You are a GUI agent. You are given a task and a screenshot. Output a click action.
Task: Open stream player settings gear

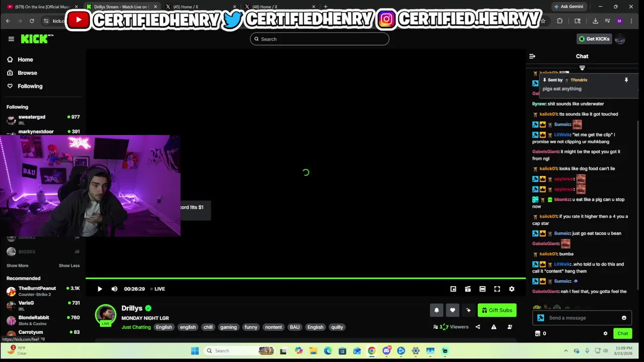coord(512,289)
